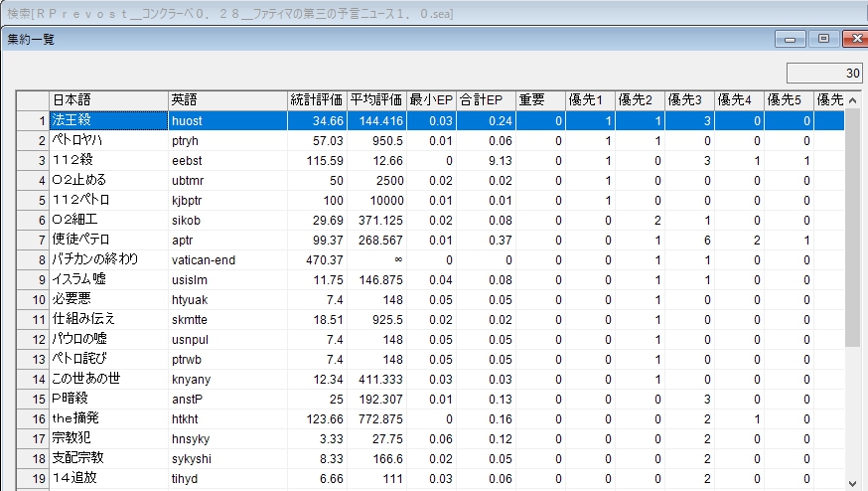
Task: Select the バチカンの終わり cell
Action: [x=108, y=259]
